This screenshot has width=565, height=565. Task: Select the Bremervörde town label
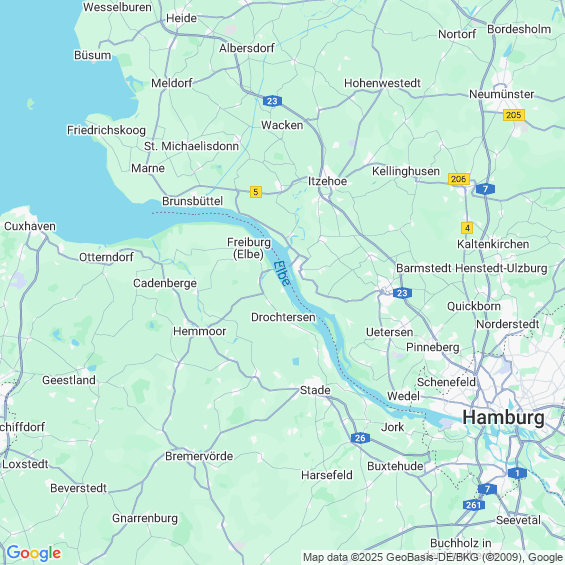(x=199, y=456)
